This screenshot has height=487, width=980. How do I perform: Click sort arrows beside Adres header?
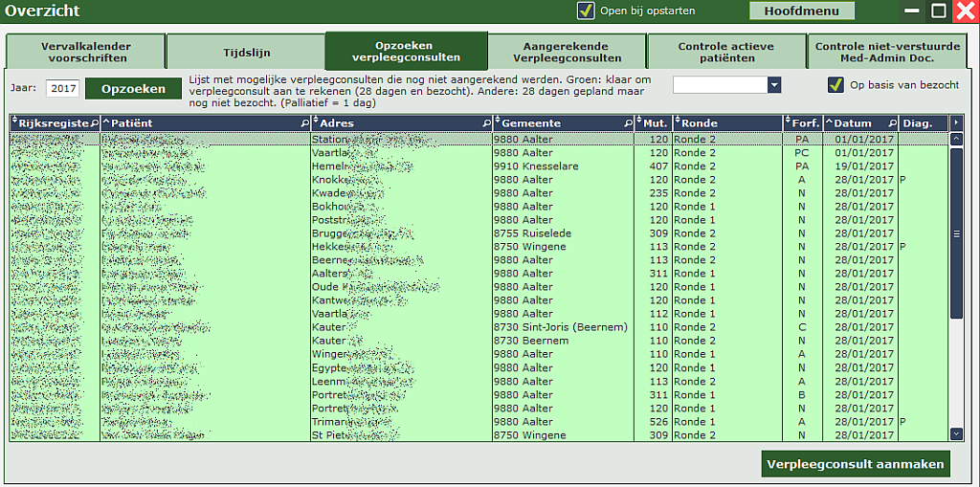tap(316, 122)
